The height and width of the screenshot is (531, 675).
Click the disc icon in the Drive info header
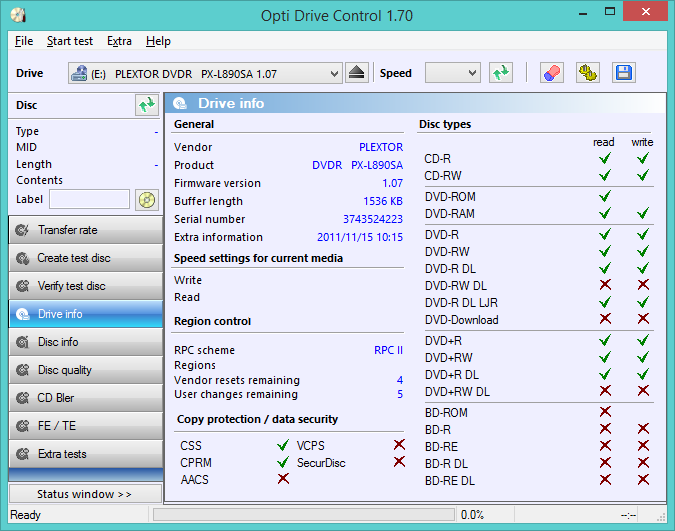[x=180, y=103]
